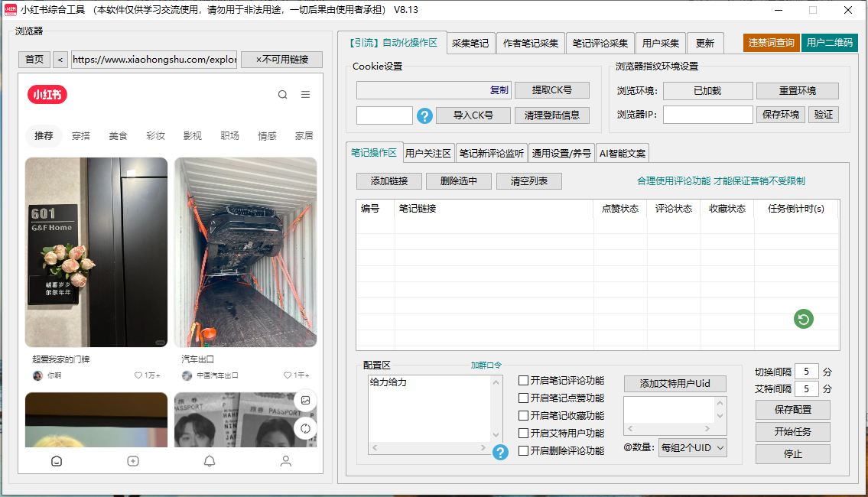Open notifications bell in browser bottom bar

tap(209, 461)
